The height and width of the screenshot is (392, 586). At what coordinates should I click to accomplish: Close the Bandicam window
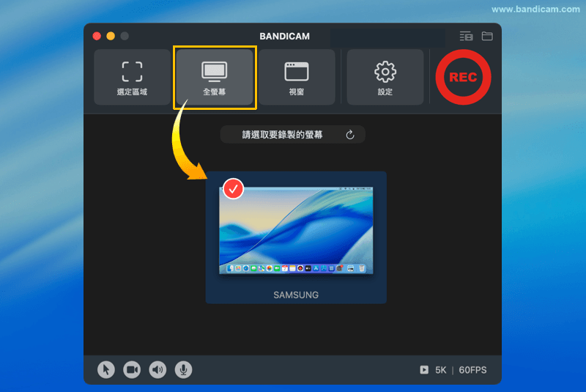point(97,36)
